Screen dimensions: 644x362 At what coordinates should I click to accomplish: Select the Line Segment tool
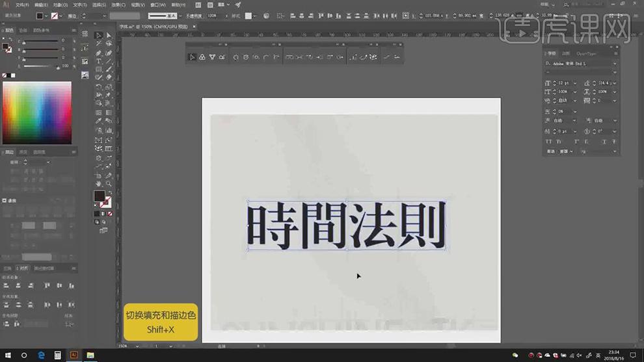(x=109, y=61)
